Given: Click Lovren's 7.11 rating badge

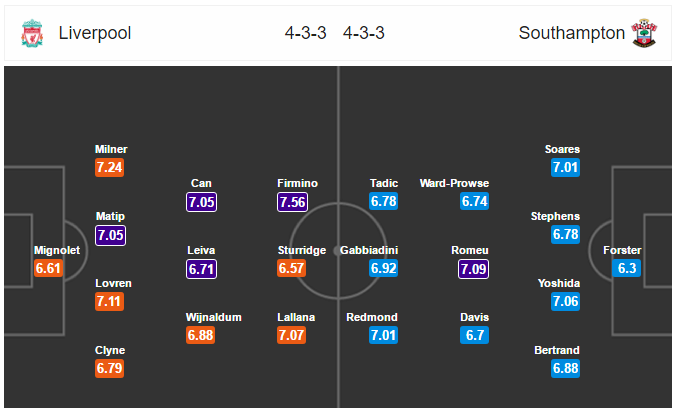Looking at the screenshot, I should coord(110,302).
